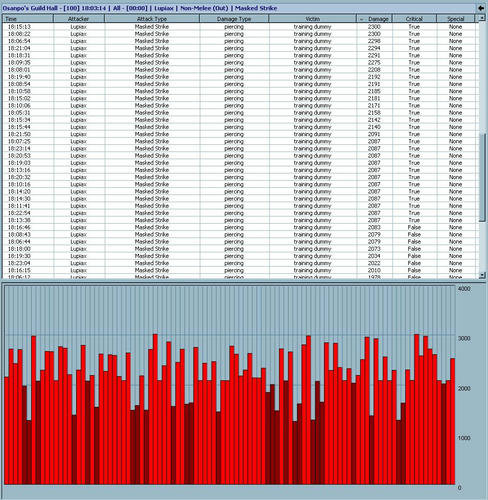488x500 pixels.
Task: Click the scrollbar up arrow
Action: coord(482,18)
